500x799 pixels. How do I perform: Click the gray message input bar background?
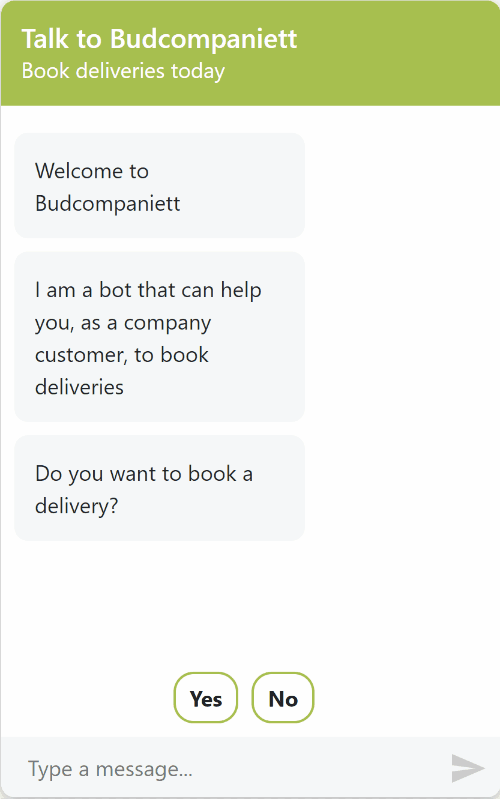[x=250, y=767]
